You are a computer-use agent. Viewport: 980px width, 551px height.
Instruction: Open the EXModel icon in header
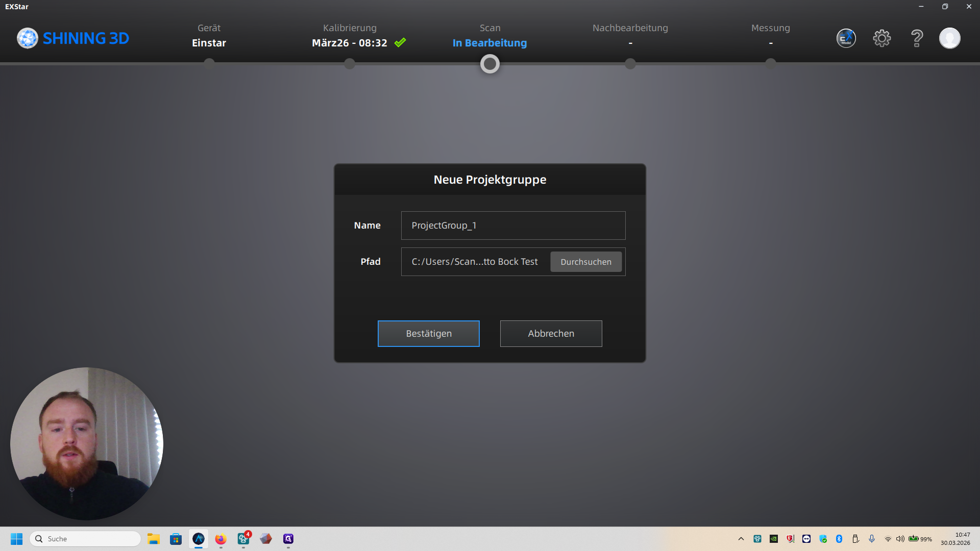(x=846, y=38)
